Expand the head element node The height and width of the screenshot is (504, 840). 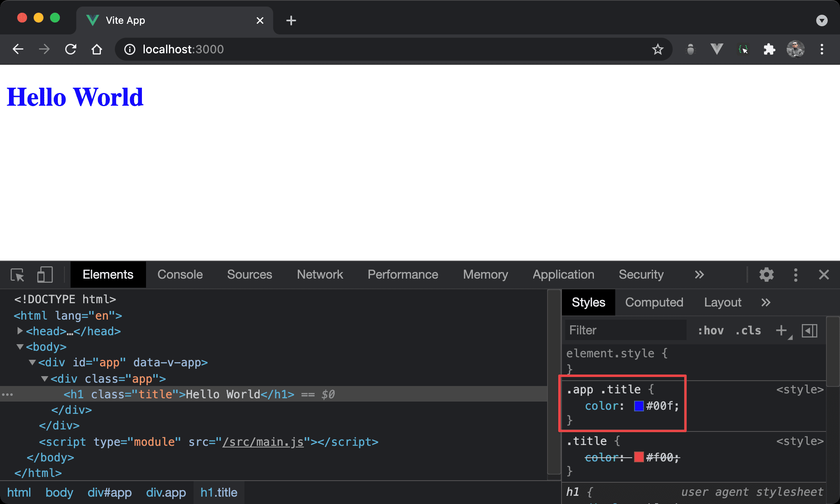[x=20, y=331]
